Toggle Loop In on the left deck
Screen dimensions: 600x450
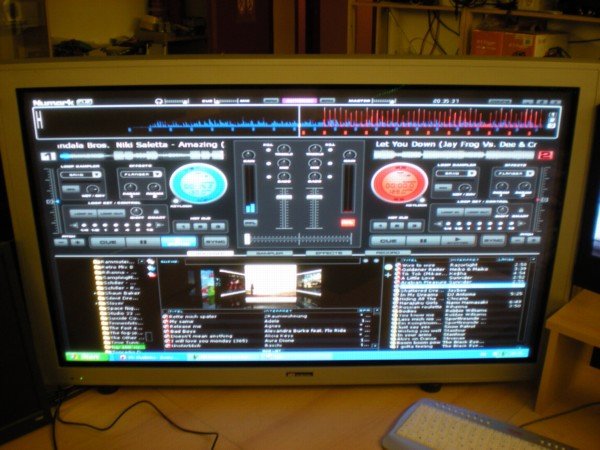(83, 213)
